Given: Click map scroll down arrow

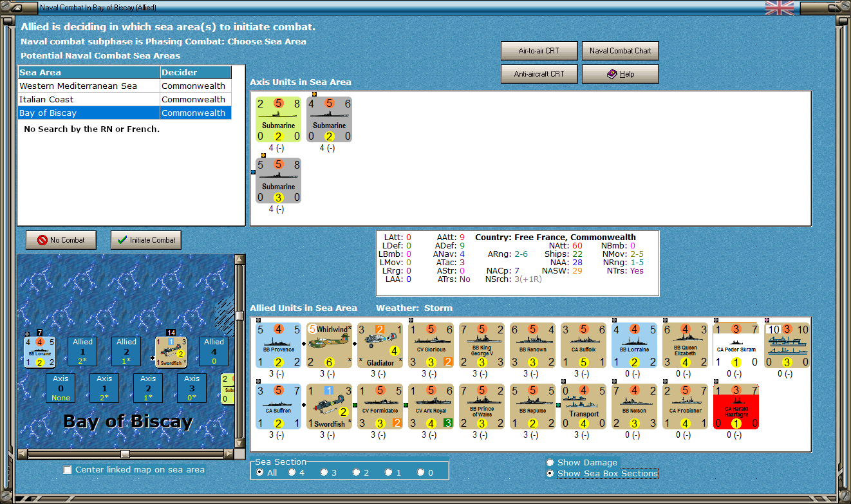Looking at the screenshot, I should [240, 443].
